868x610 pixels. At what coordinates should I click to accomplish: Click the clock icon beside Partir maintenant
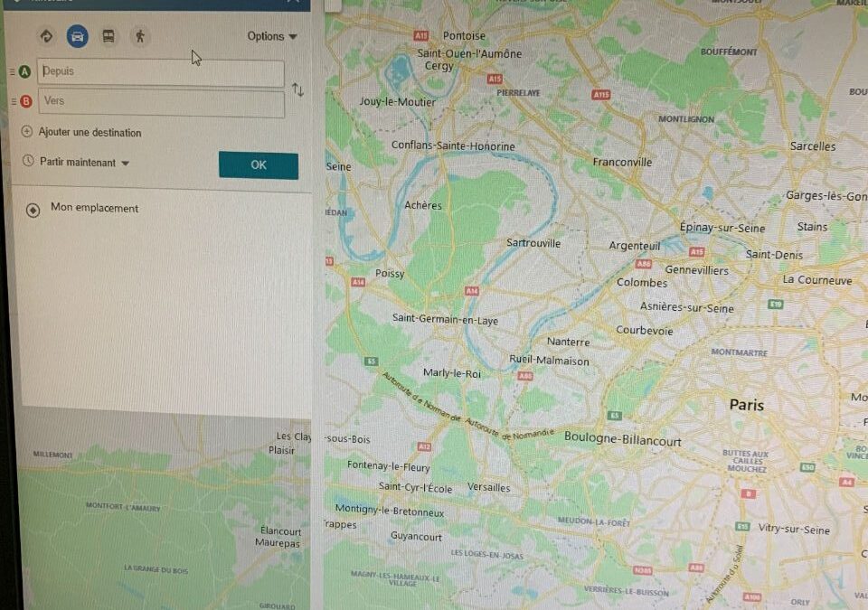point(28,161)
